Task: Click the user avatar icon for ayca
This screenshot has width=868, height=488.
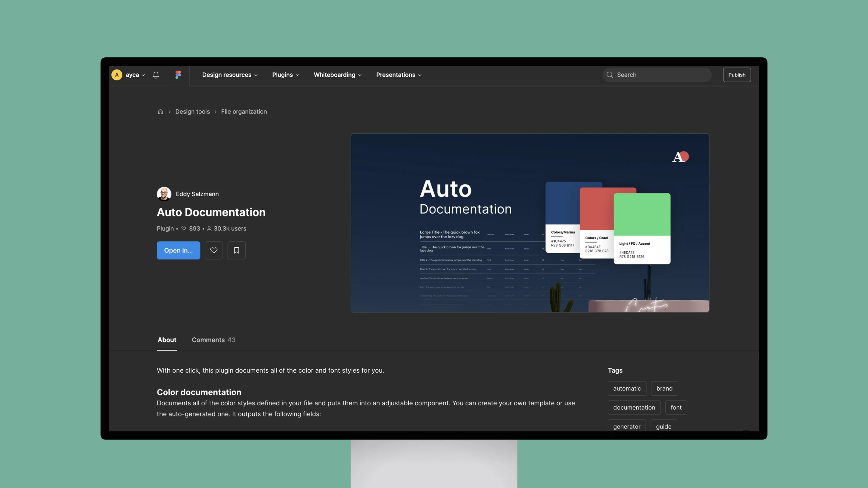Action: (117, 75)
